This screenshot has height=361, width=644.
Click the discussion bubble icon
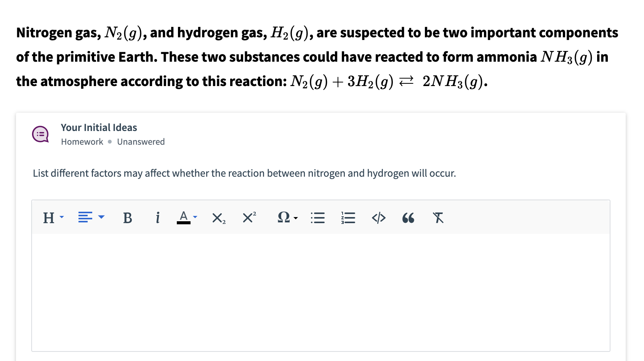pos(40,134)
